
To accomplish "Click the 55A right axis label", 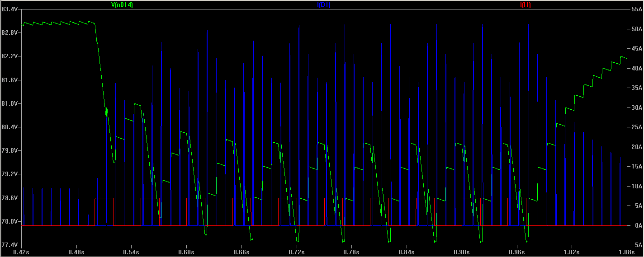I will click(637, 9).
